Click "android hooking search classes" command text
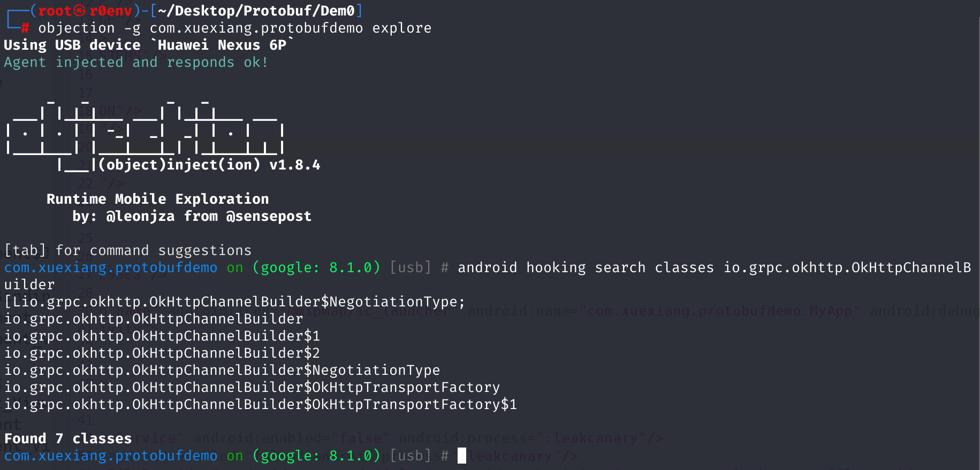The image size is (980, 470). pyautogui.click(x=586, y=267)
